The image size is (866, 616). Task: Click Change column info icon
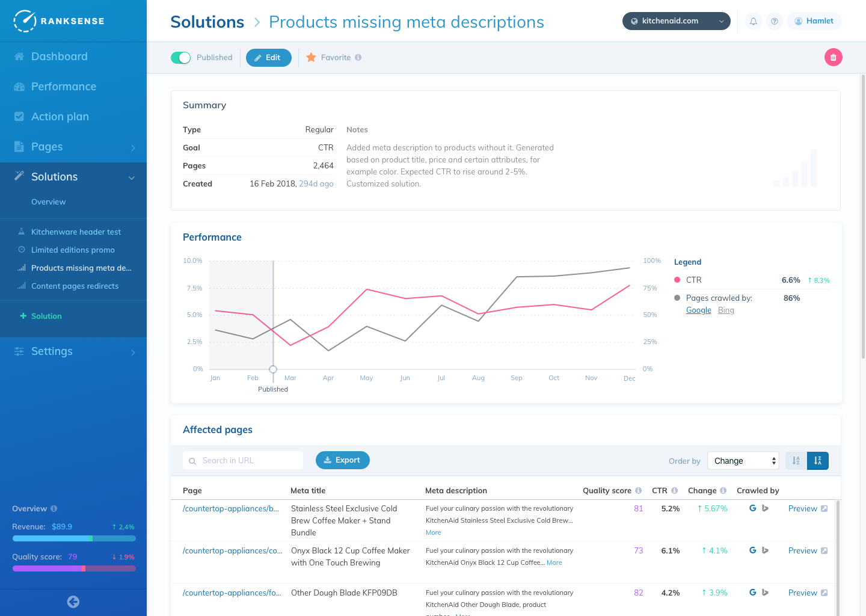pos(723,490)
